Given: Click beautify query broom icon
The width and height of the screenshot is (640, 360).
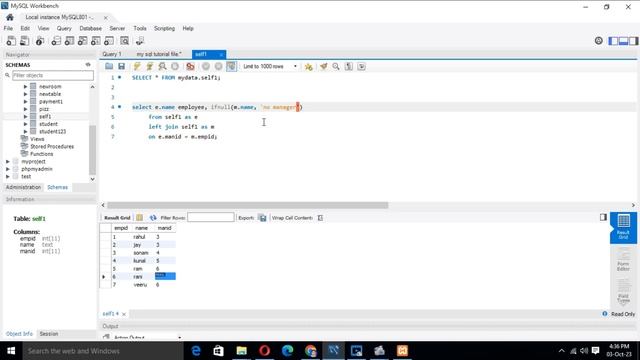Looking at the screenshot, I should (x=324, y=66).
